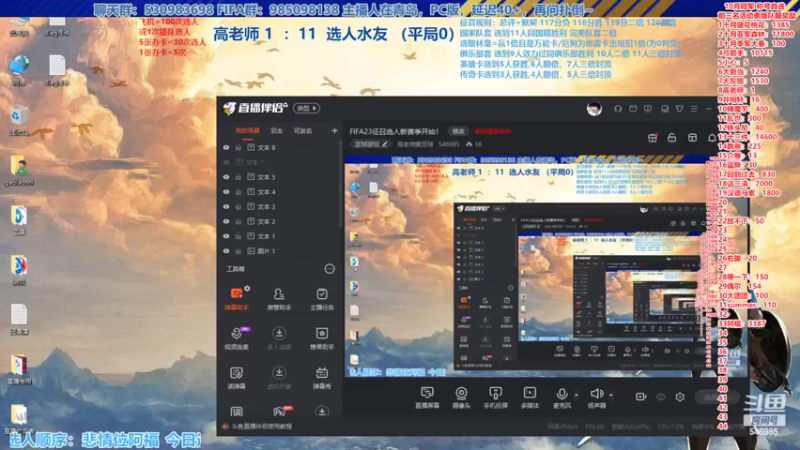
Task: Open 弹幕助手 settings gear
Action: point(247,289)
